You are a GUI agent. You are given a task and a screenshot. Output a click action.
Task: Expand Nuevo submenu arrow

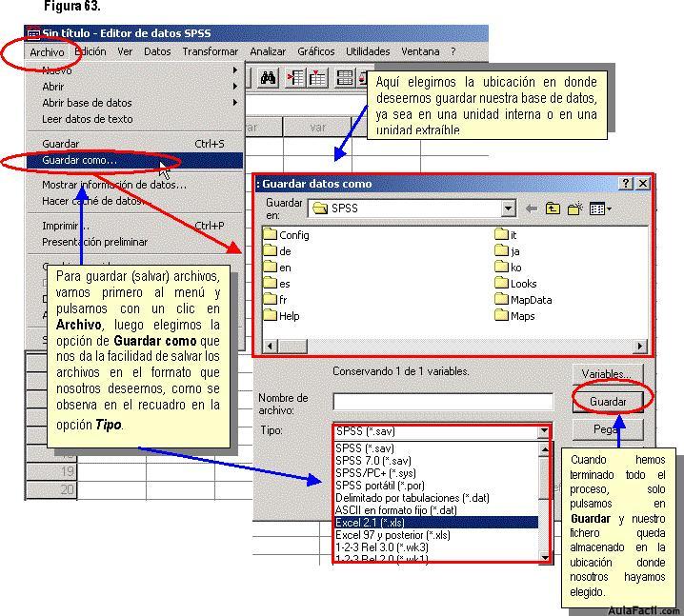[235, 70]
